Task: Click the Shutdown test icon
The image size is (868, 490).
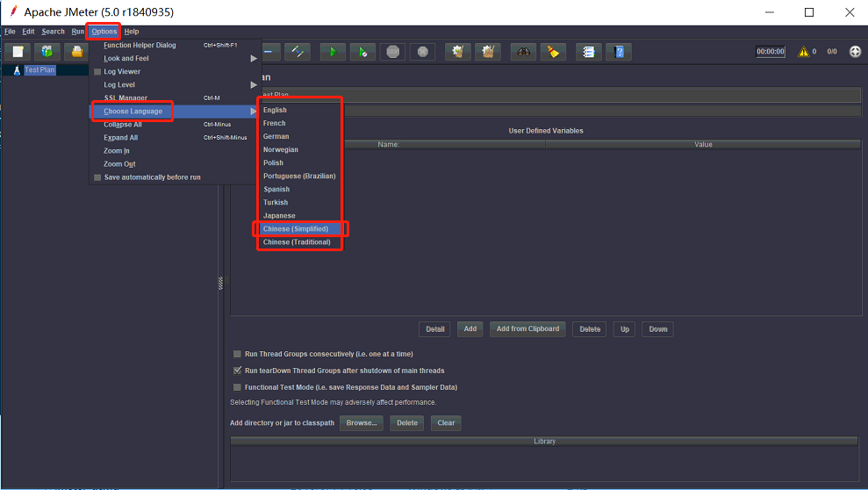Action: (422, 52)
